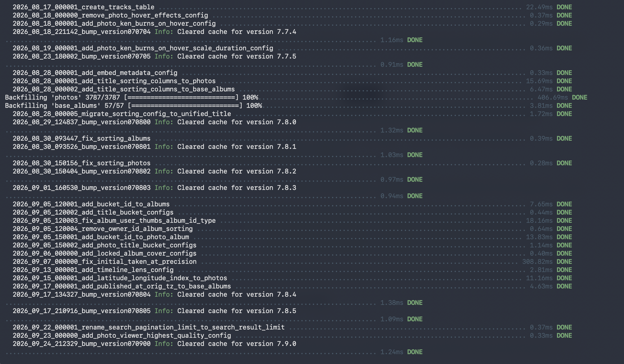Select 'Cleared cache for version 7.9.0' message

[237, 344]
